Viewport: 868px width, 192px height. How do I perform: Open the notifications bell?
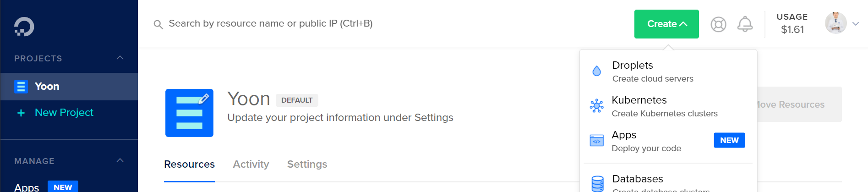[745, 24]
